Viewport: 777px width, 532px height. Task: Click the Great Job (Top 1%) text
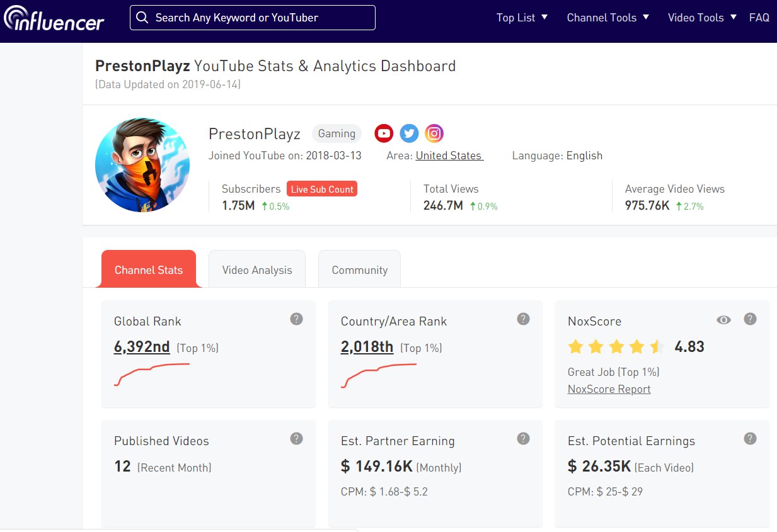click(614, 372)
